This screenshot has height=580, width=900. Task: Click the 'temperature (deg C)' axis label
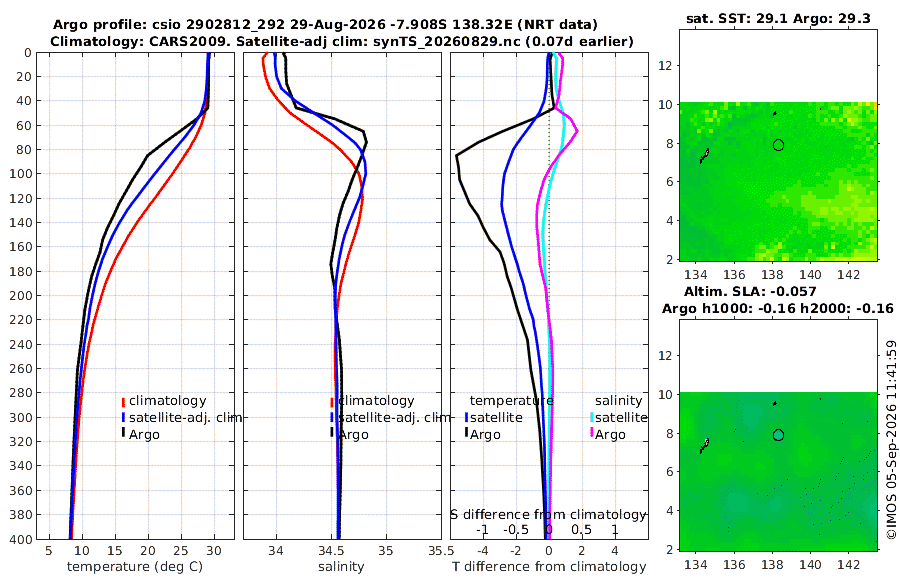click(135, 567)
